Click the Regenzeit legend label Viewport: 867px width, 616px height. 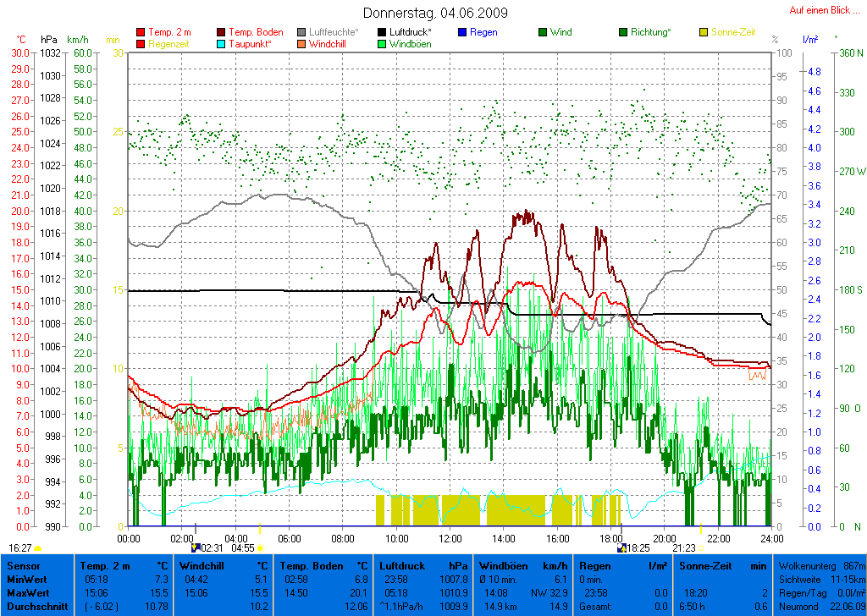click(170, 44)
